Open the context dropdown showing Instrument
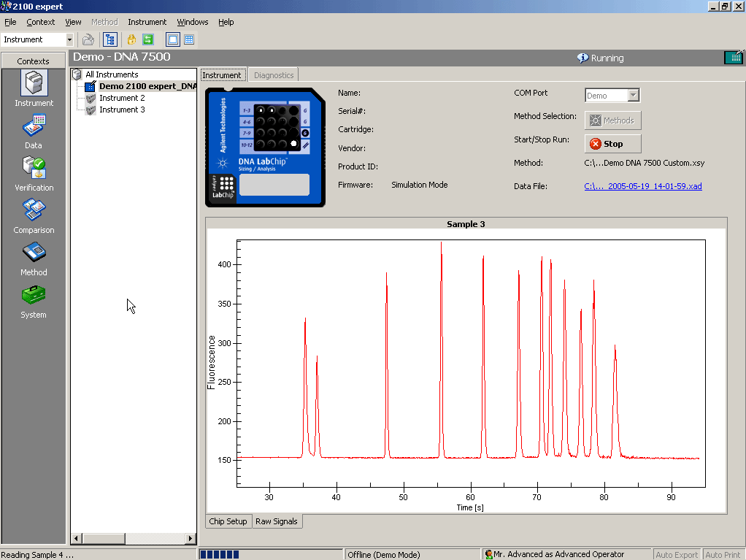Viewport: 746px width, 560px height. pos(69,39)
